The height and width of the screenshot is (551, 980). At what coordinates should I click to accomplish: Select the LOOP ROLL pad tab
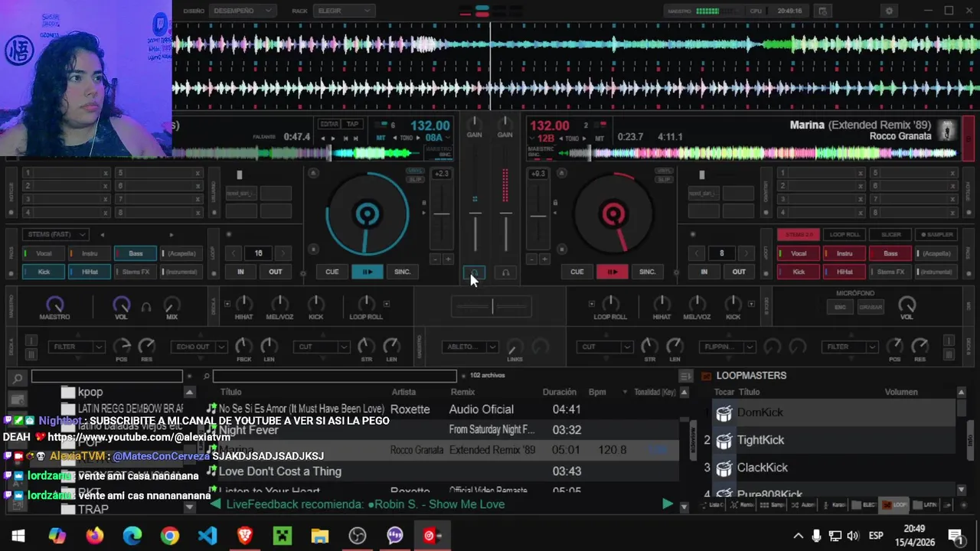coord(844,234)
